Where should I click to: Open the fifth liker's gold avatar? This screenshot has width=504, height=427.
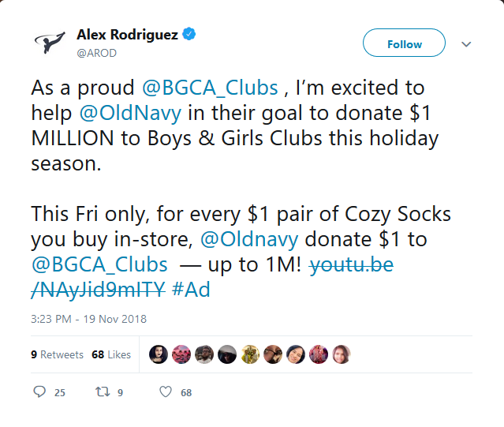[250, 354]
